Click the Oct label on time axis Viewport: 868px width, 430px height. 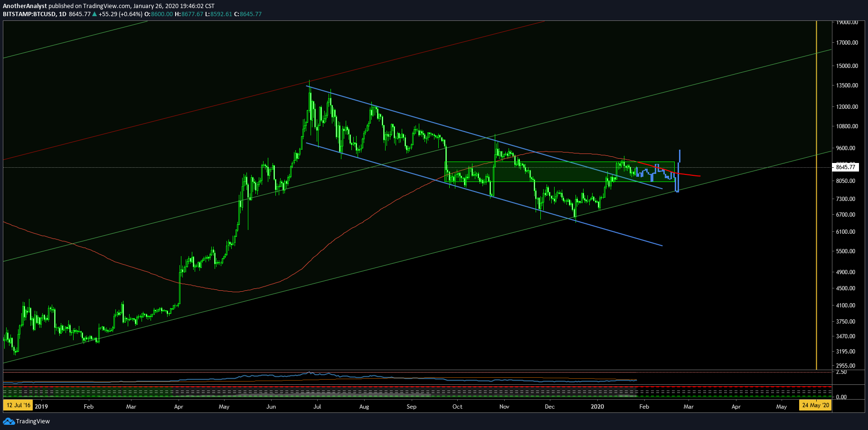[457, 407]
